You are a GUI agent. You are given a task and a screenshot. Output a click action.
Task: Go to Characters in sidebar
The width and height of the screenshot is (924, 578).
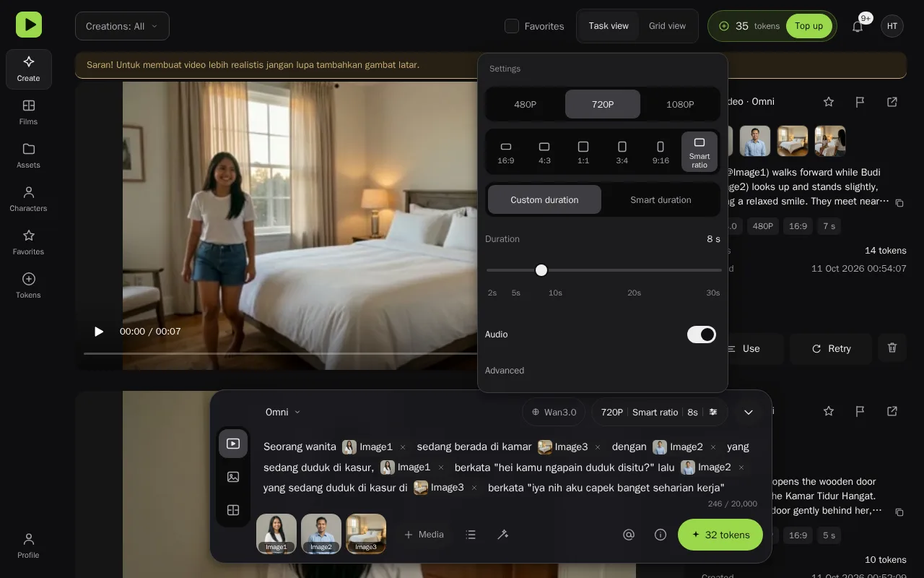point(29,199)
